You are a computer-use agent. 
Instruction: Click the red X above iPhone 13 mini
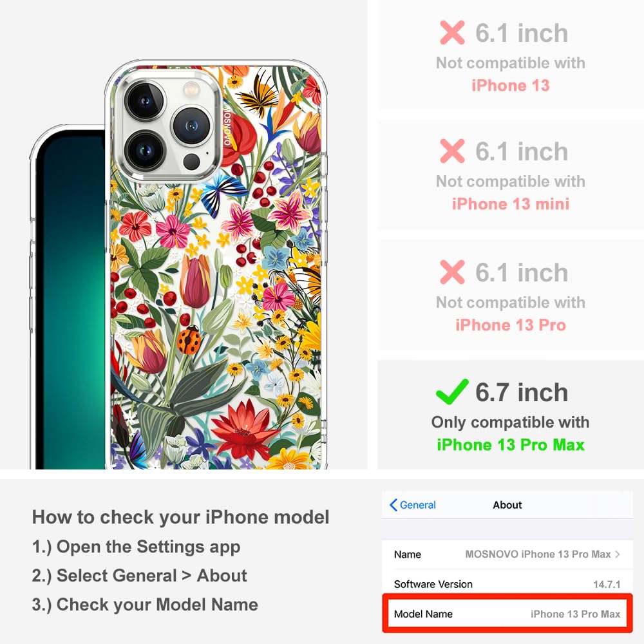452,151
